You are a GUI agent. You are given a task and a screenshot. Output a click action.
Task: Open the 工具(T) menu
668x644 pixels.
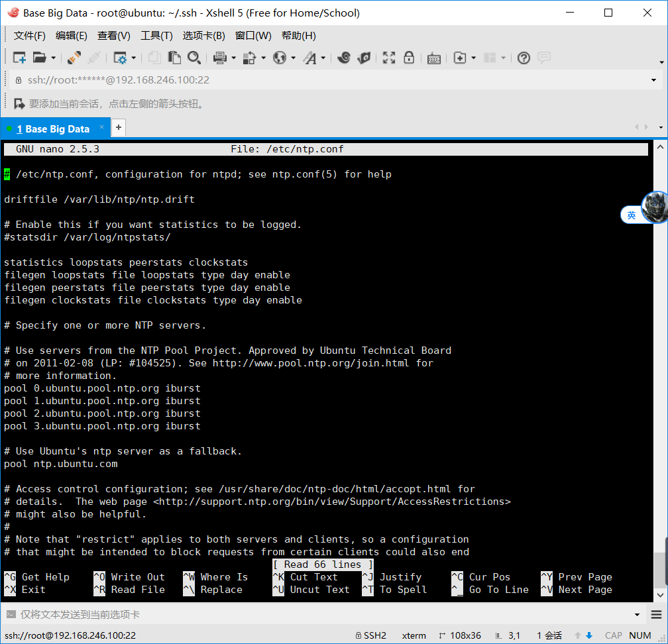point(157,35)
